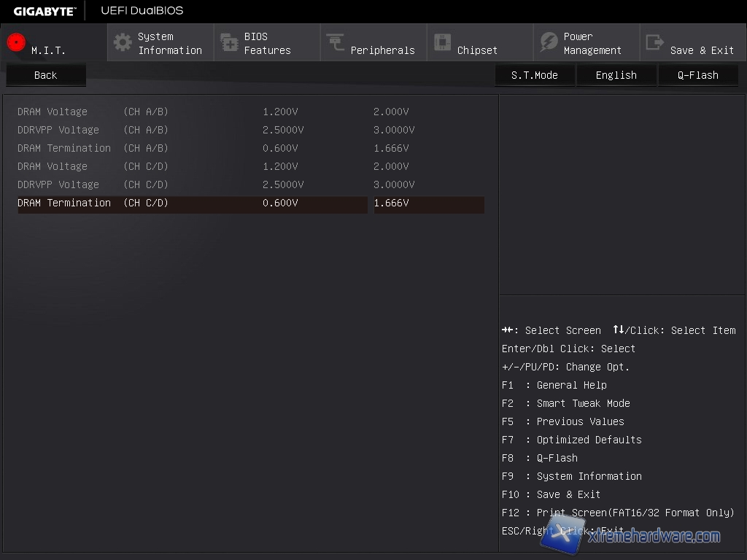The image size is (747, 560).
Task: Switch to S.T.Mode
Action: pos(534,75)
